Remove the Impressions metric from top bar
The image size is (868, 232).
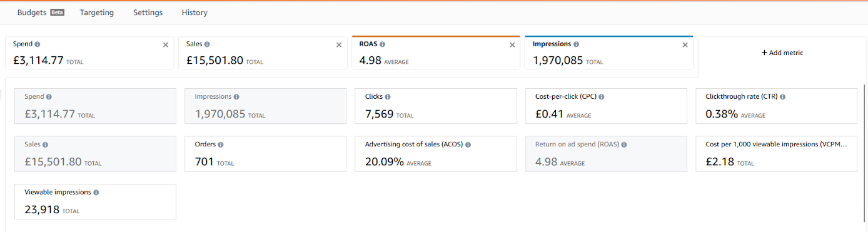click(685, 45)
